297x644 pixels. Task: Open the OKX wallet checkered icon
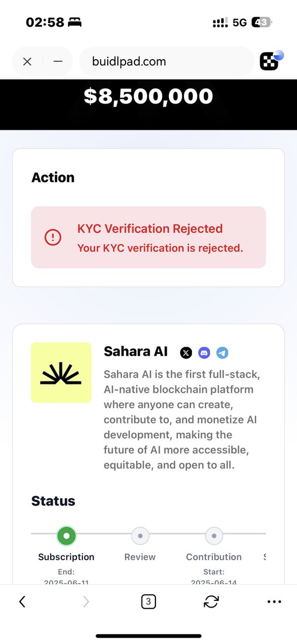[271, 61]
